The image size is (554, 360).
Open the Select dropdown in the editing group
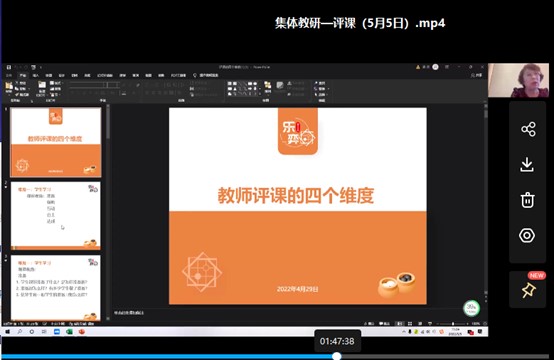321,95
